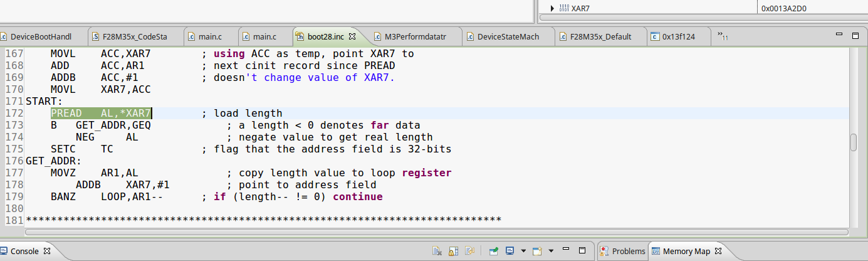This screenshot has height=261, width=868.
Task: Click the B GET_ADDR,GEQ instruction
Action: click(x=101, y=125)
